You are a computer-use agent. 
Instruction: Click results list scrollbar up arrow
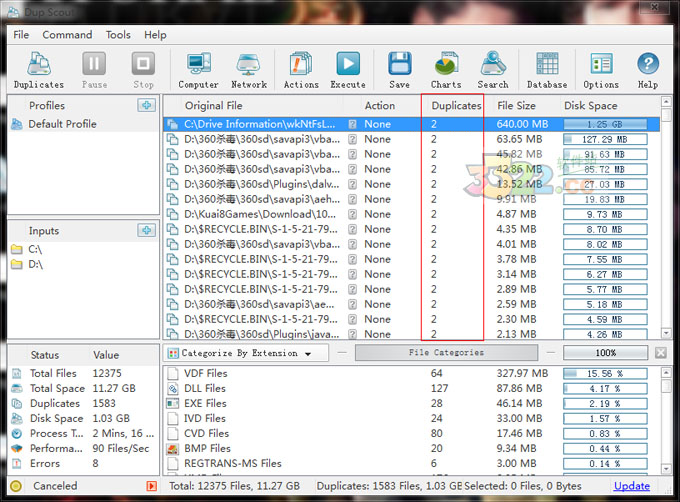tap(666, 102)
